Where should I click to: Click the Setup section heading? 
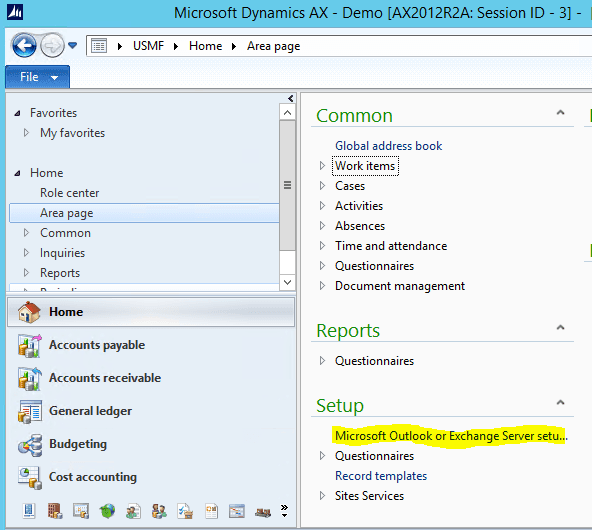pos(340,406)
